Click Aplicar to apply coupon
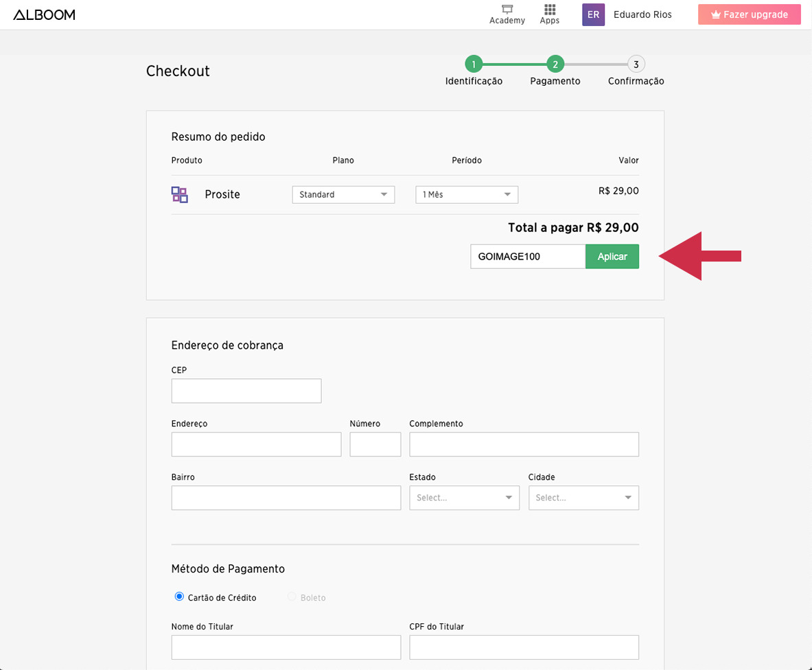Screen dimensions: 812x670 click(612, 257)
